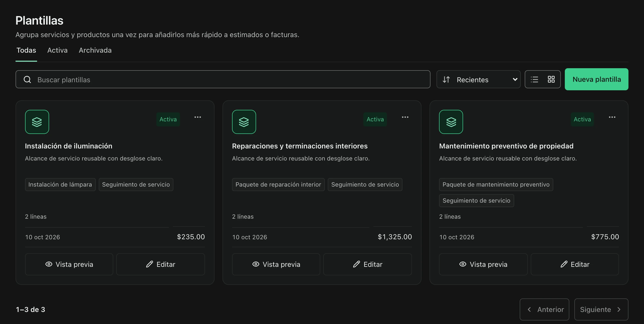Screen dimensions: 644x324
Task: Click Activa badge on Reparaciones y terminaciones card
Action: (375, 119)
